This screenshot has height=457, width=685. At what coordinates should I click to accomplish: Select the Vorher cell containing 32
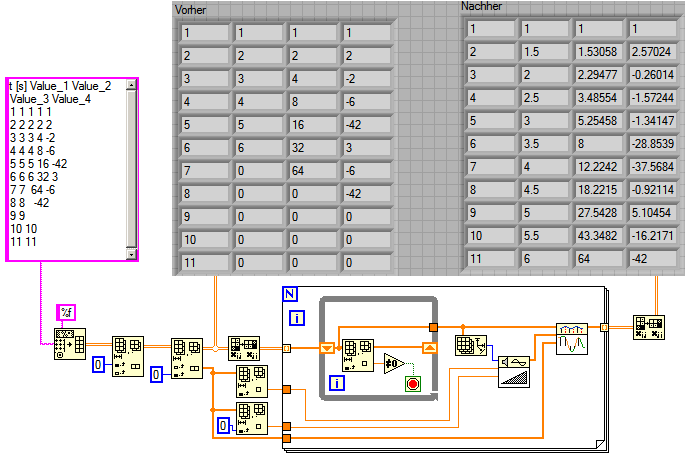(313, 148)
